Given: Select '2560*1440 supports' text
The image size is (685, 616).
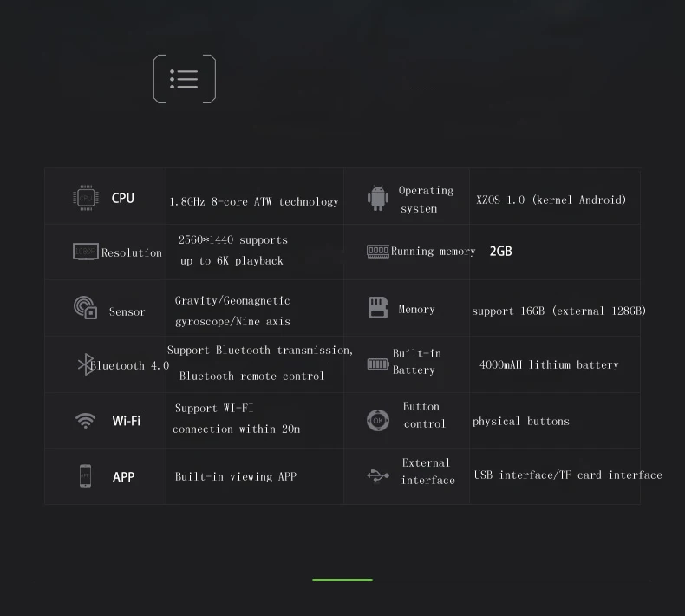Looking at the screenshot, I should pyautogui.click(x=233, y=240).
